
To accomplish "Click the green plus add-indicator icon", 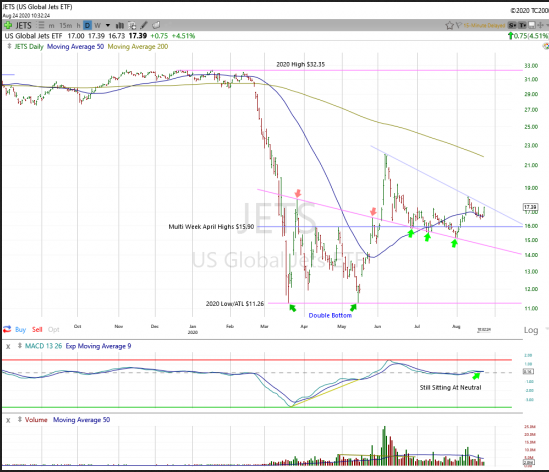I will pos(8,25).
